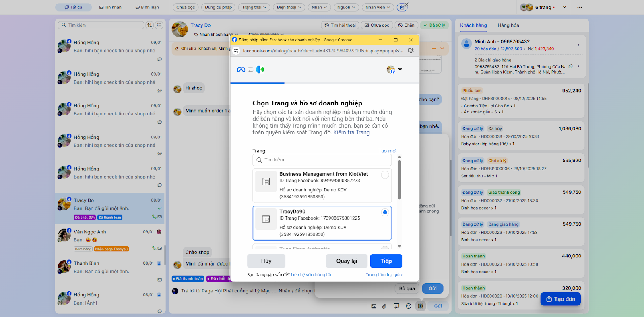Viewport: 644px width, 317px height.
Task: Open the three-dot more options menu
Action: click(x=580, y=7)
